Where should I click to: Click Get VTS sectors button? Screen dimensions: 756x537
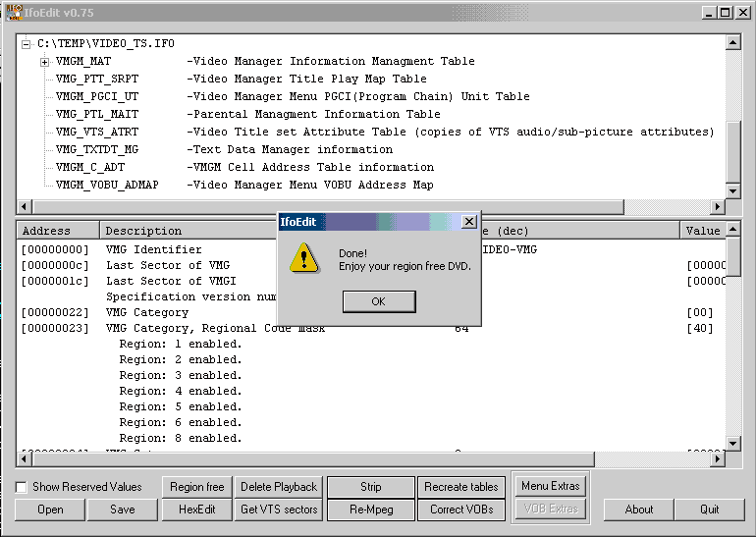279,510
